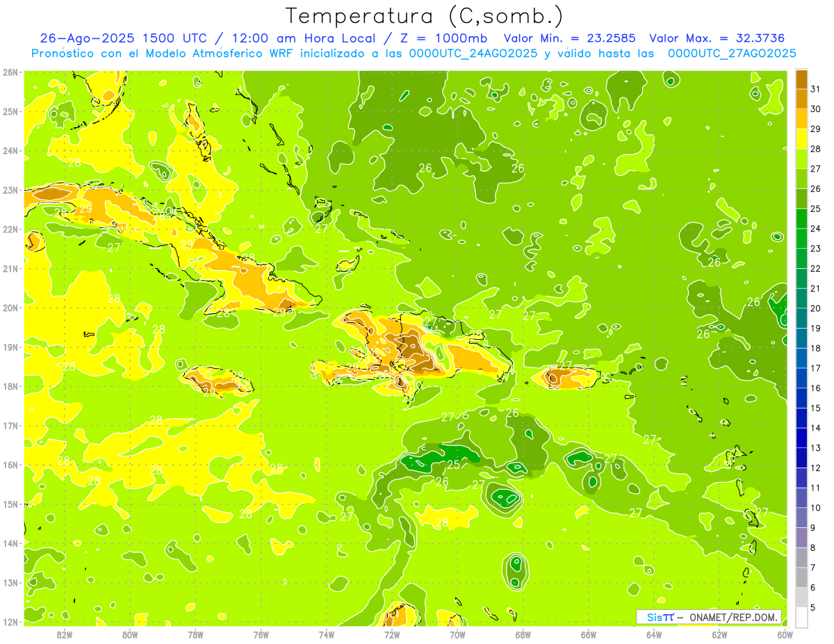Click the "0000UTC_24AGO2025" initialization text
834x644 pixels.
tap(473, 53)
